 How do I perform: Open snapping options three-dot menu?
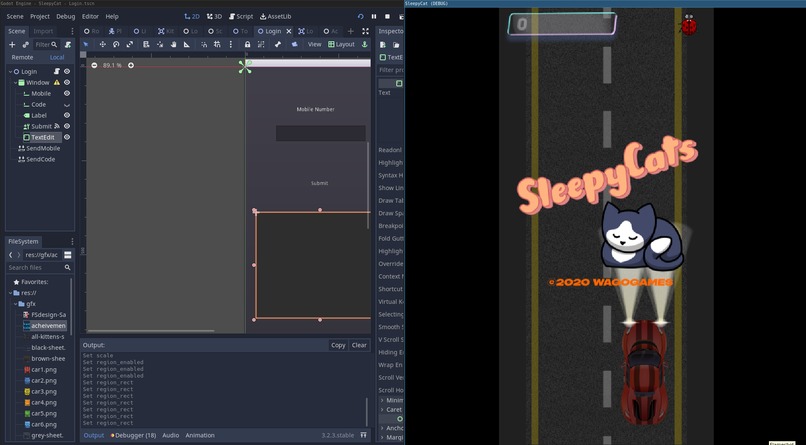coord(230,45)
